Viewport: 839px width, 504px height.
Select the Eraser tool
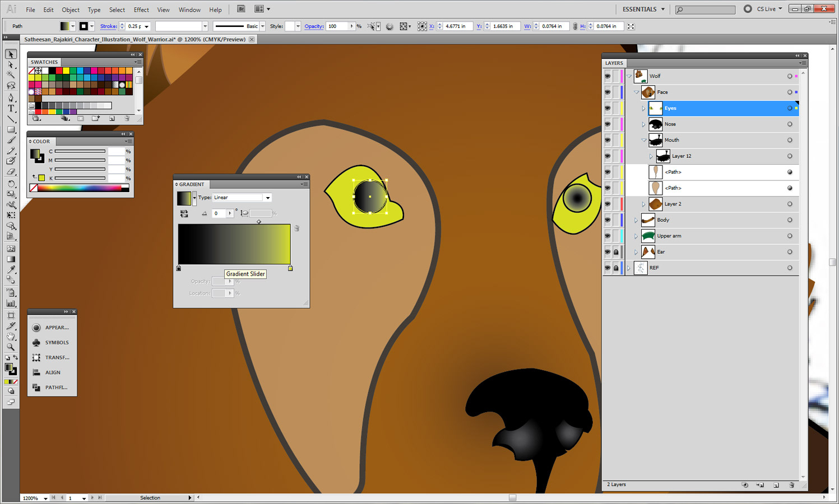(11, 172)
